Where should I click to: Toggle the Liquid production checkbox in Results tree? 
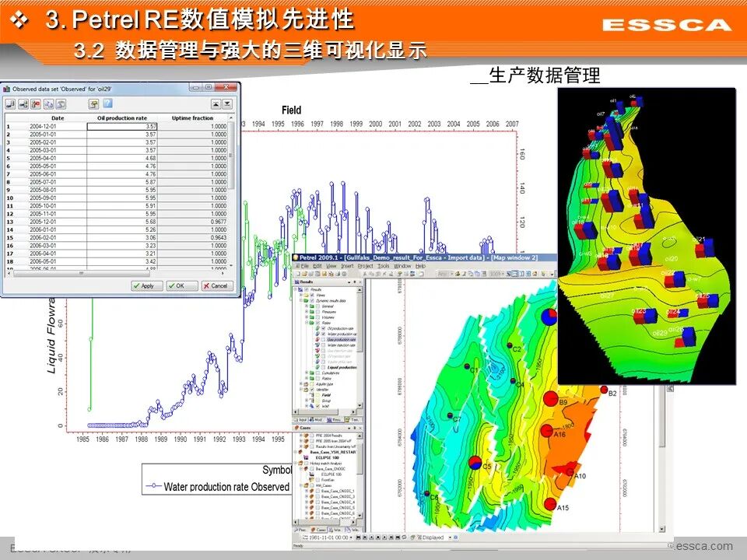(323, 367)
